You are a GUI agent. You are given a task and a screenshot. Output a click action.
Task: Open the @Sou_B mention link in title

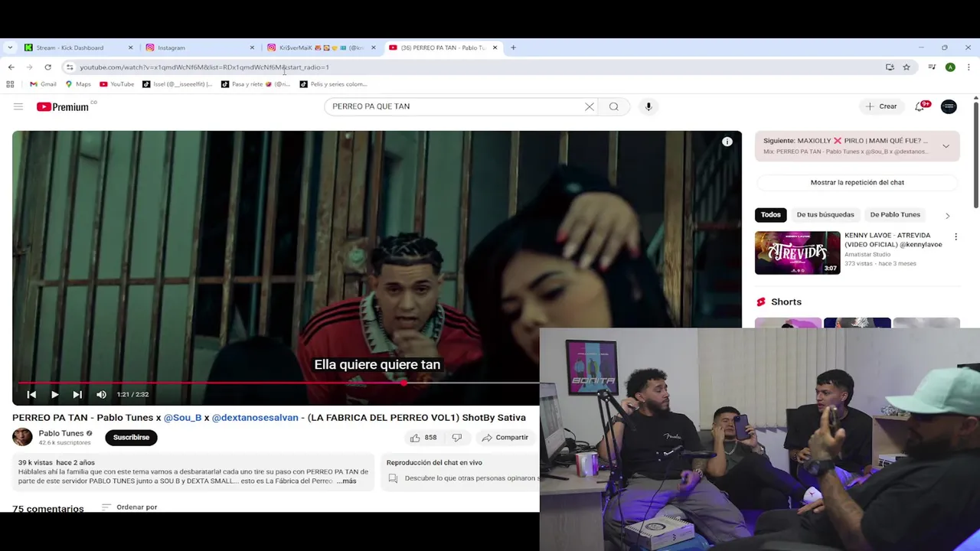pos(182,417)
